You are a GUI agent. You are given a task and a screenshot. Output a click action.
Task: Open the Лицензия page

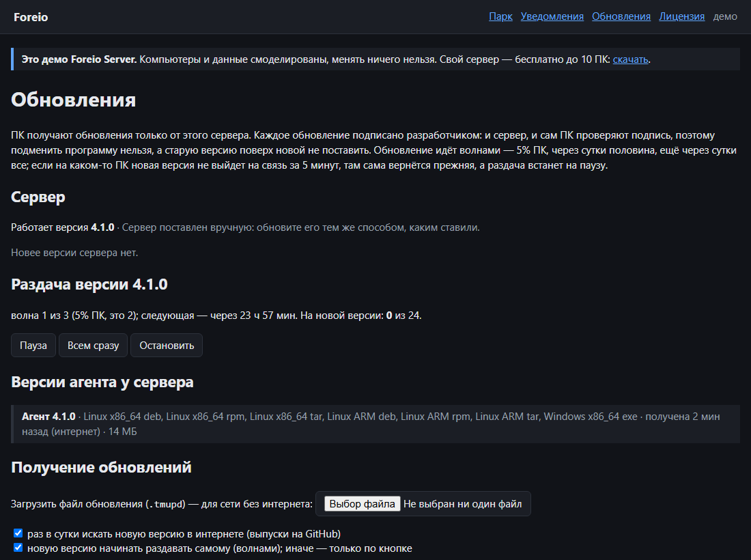(681, 16)
